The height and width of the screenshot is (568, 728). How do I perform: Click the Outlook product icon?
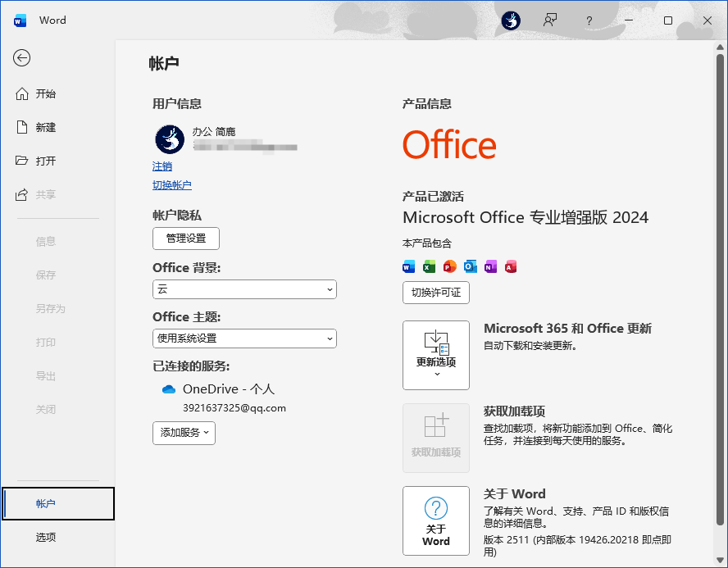(470, 266)
